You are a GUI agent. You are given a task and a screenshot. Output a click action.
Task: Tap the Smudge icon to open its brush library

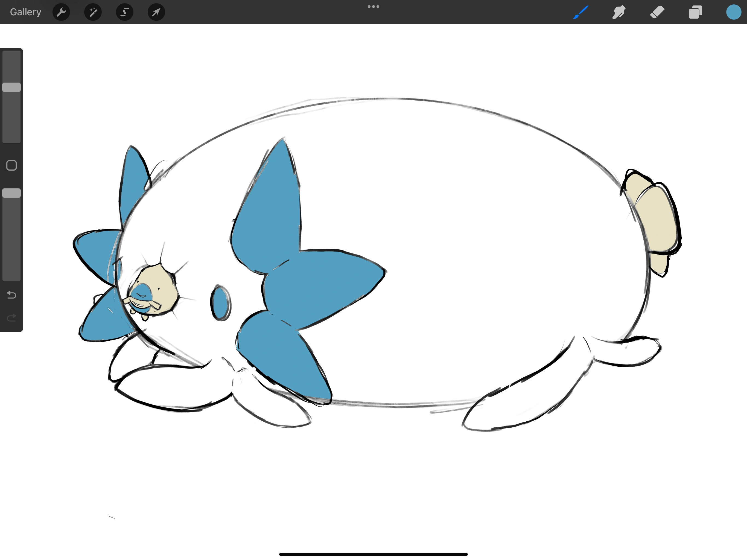pos(619,12)
